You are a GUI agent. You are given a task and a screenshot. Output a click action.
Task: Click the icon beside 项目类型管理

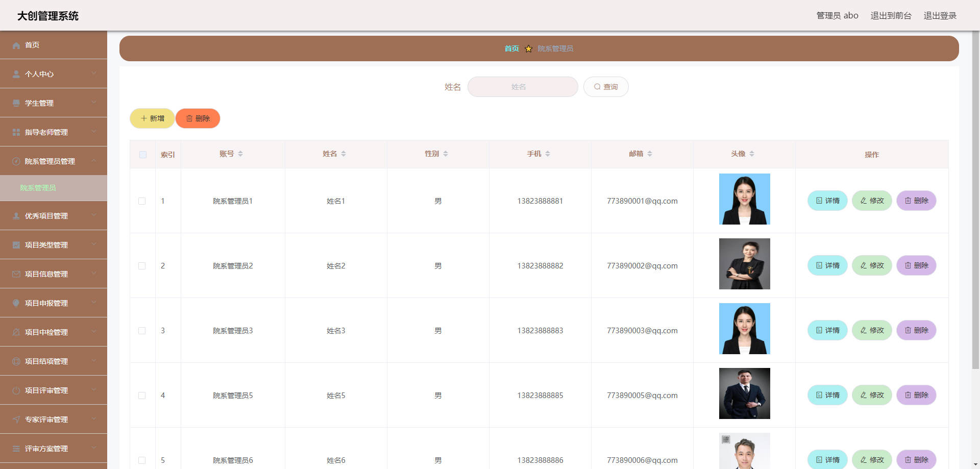pyautogui.click(x=16, y=245)
